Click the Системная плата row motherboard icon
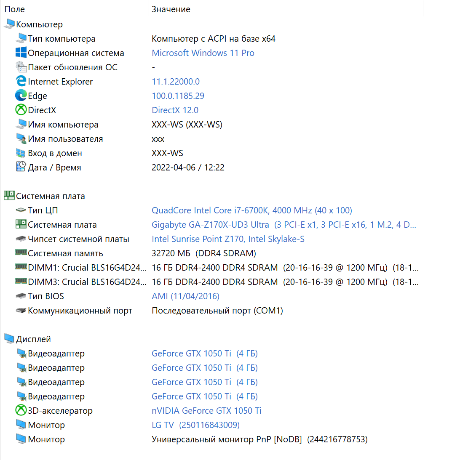The image size is (476, 460). tap(21, 224)
